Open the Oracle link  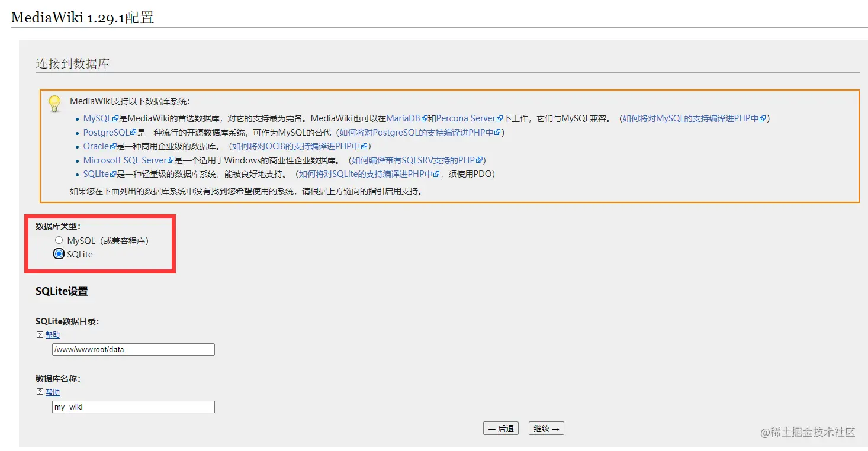point(99,146)
